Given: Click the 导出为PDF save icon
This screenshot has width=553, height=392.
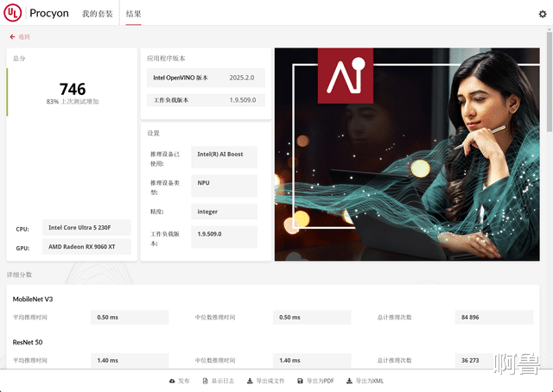Looking at the screenshot, I should (300, 381).
